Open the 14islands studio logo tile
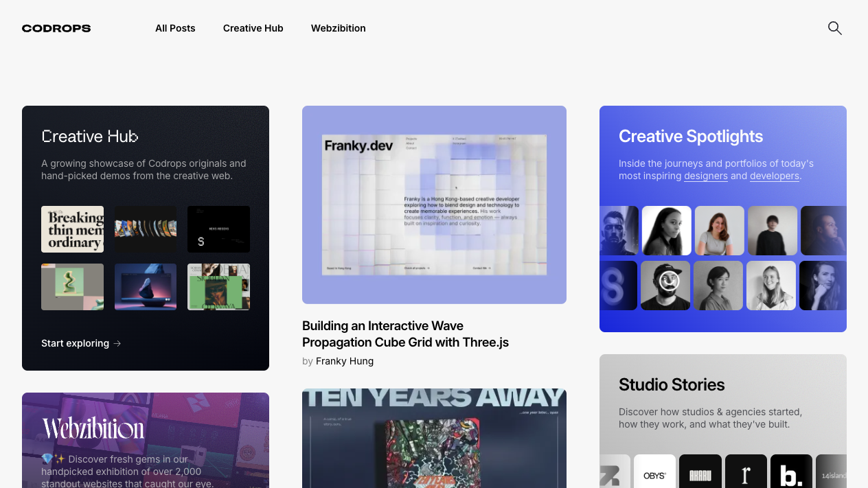The height and width of the screenshot is (488, 868). [x=831, y=472]
